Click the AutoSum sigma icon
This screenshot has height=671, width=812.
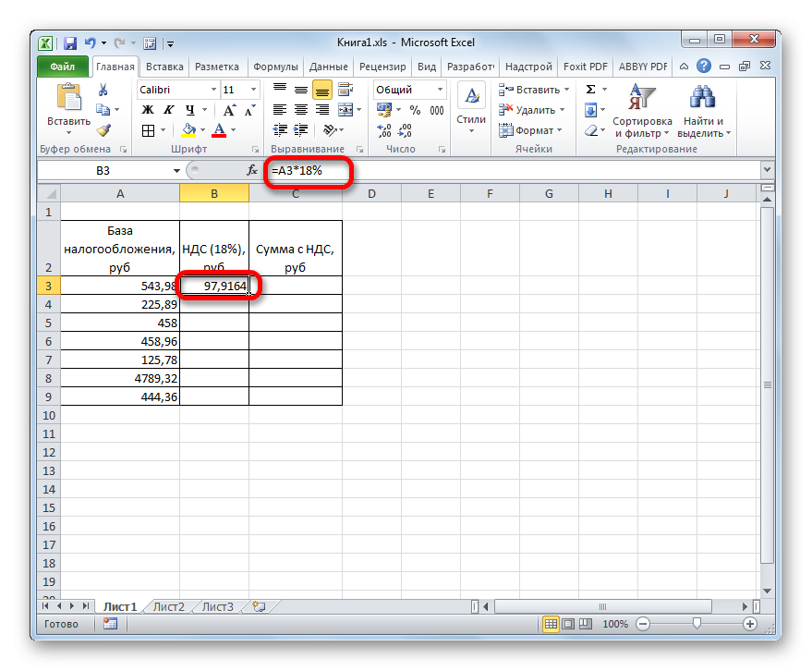point(590,90)
